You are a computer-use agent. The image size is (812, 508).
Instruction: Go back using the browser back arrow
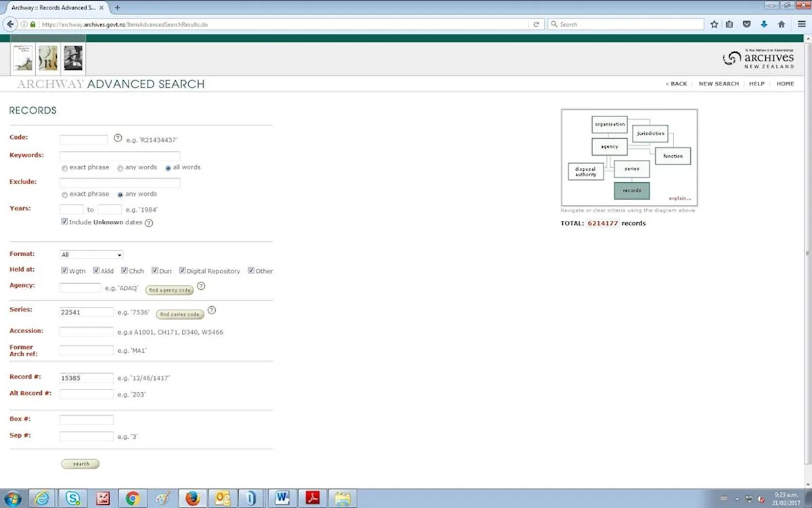coord(9,24)
